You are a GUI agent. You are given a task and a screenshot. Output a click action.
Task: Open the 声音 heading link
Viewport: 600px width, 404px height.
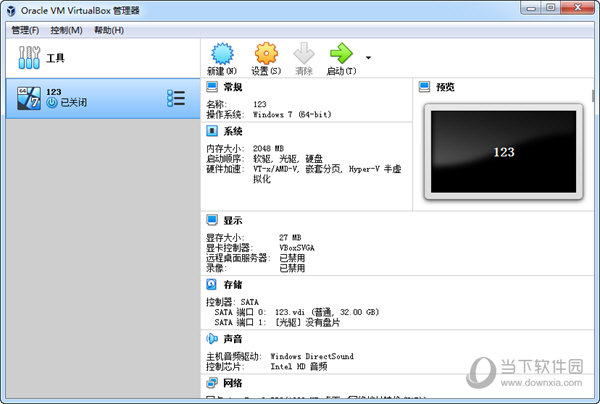coord(233,339)
